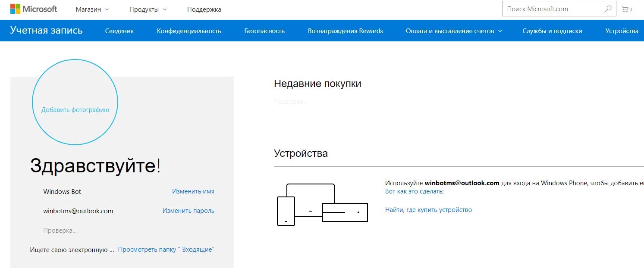Click Добавить фотографию link
The height and width of the screenshot is (268, 644).
tap(75, 110)
